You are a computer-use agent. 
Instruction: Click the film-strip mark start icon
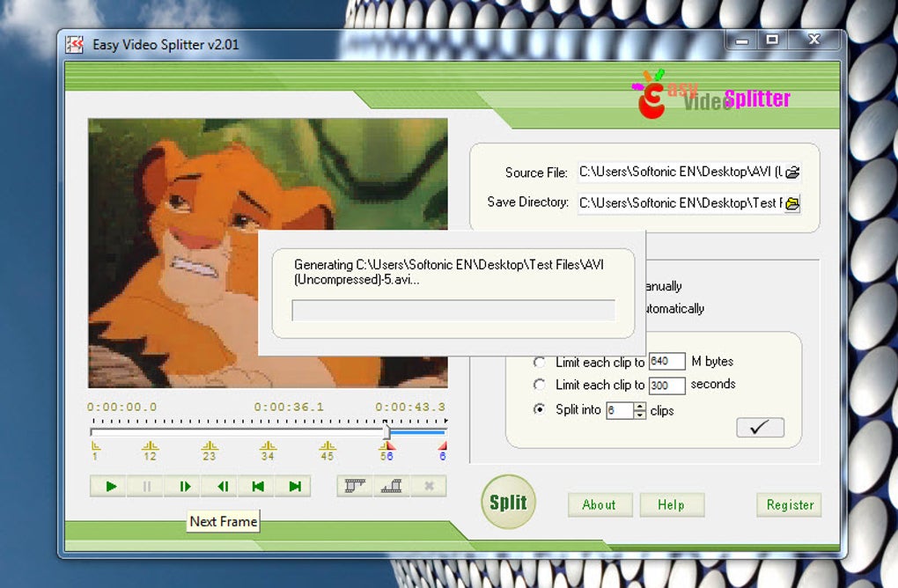tap(355, 487)
